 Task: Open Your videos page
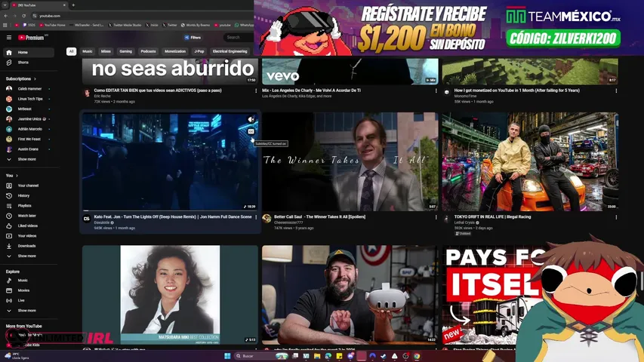(29, 236)
